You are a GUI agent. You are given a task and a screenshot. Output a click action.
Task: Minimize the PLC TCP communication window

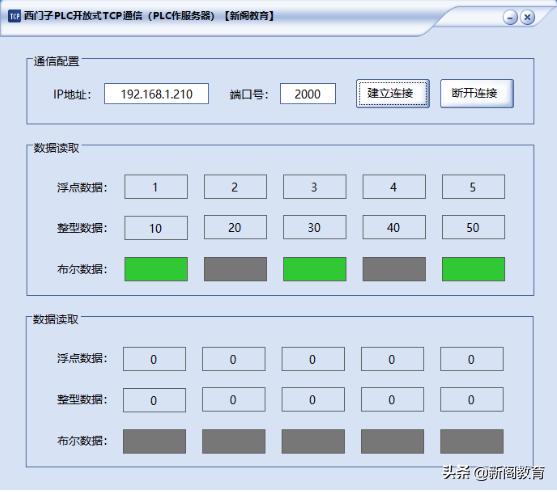(x=510, y=17)
